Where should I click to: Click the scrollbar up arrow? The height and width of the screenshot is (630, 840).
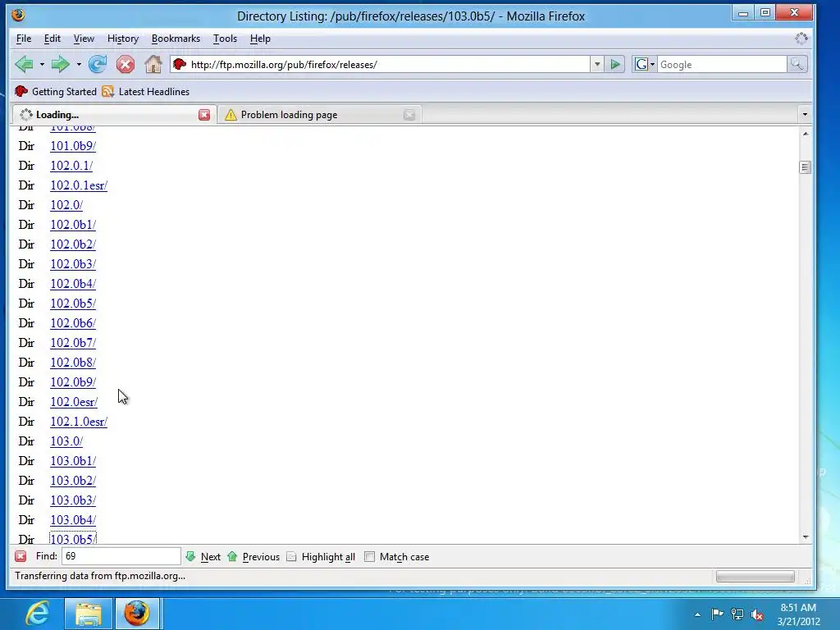click(x=806, y=134)
